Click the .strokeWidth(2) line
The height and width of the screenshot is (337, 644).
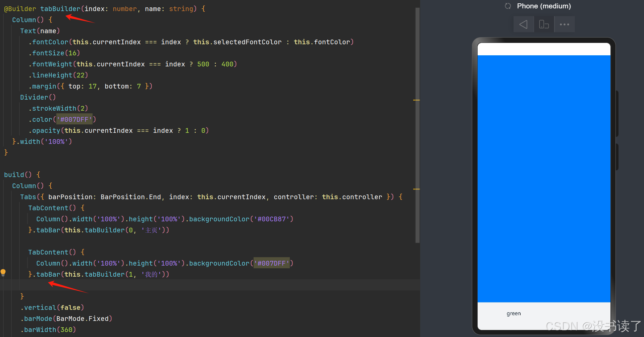58,108
